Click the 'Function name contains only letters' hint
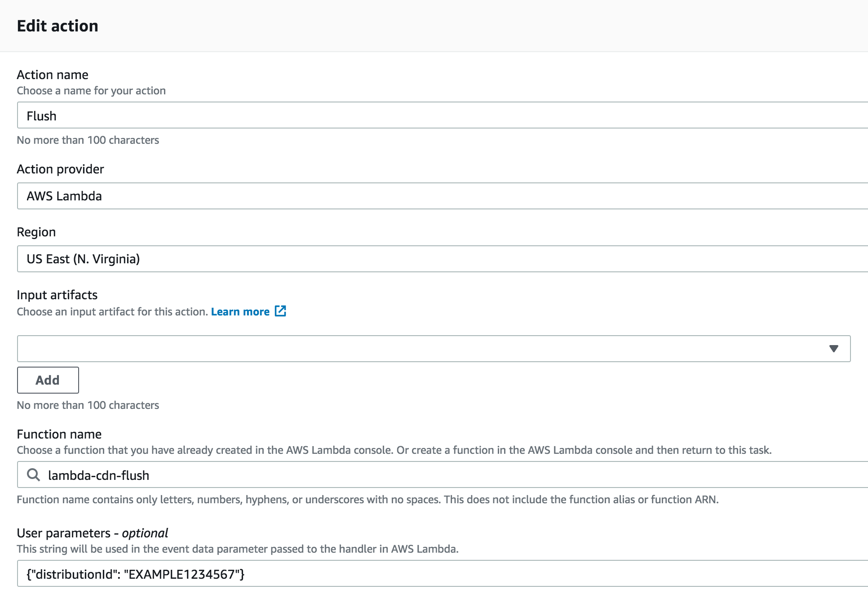The image size is (868, 603). point(368,500)
